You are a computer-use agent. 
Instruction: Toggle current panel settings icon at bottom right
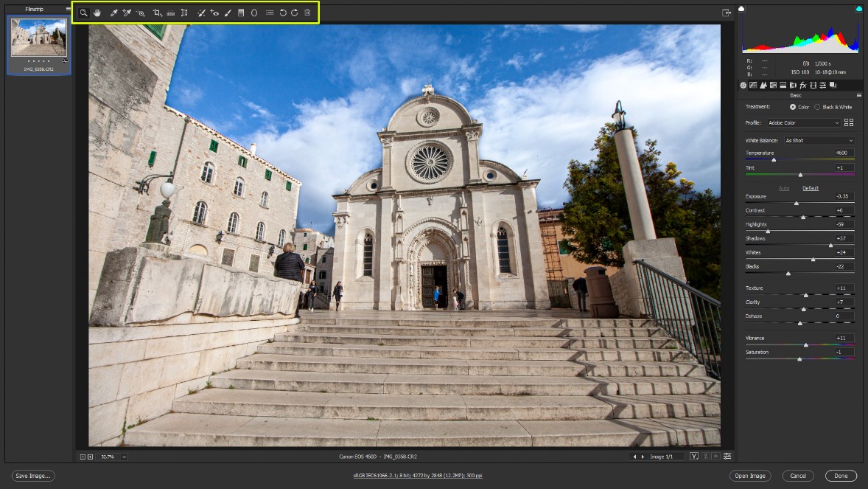727,457
